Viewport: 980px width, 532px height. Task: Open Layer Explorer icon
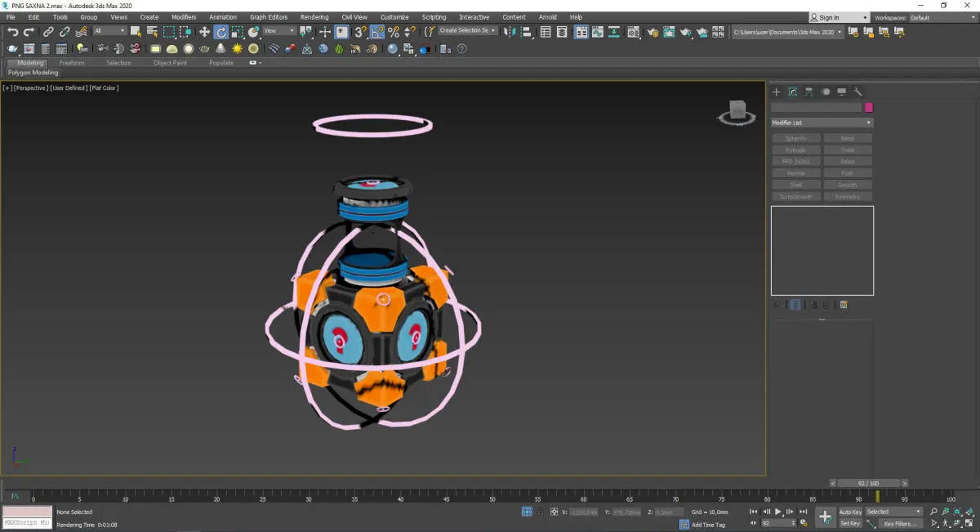562,32
